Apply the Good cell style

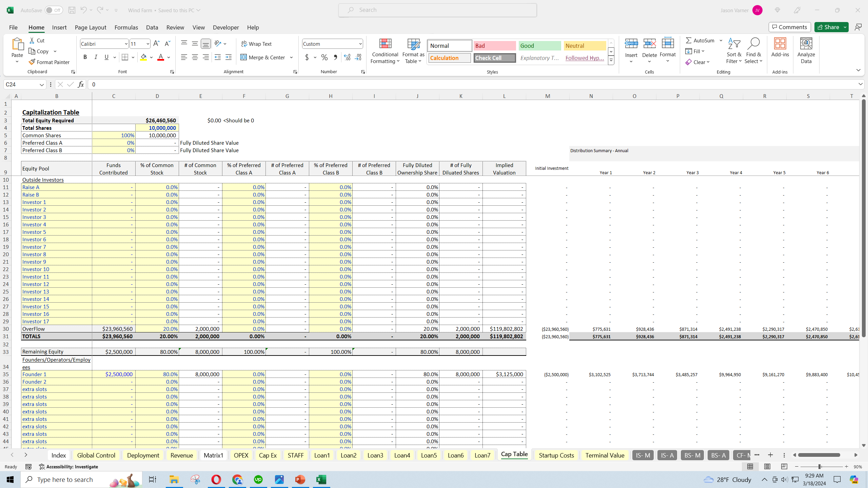click(540, 46)
